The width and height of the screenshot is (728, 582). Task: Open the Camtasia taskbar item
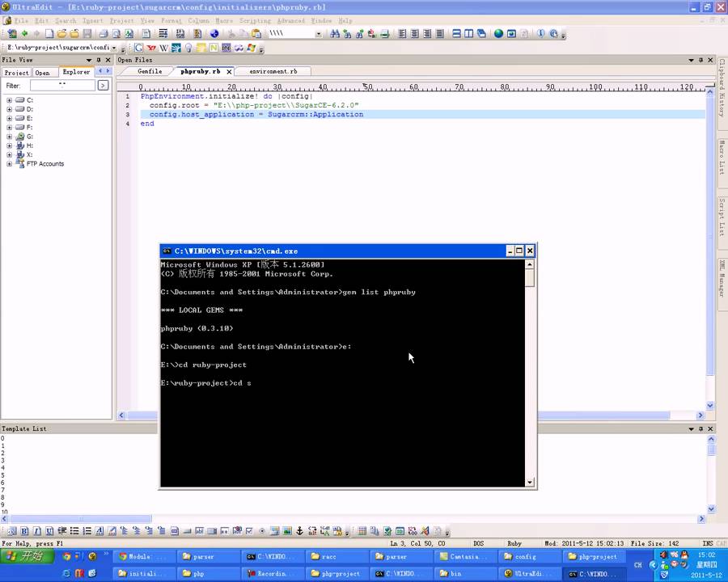(466, 556)
